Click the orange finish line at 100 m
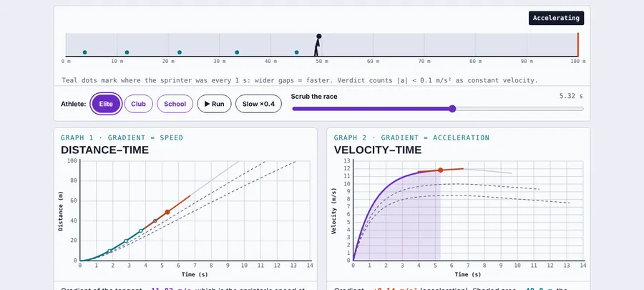 coord(578,45)
